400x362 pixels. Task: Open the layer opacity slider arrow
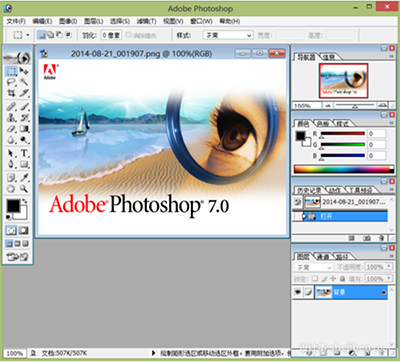[389, 267]
